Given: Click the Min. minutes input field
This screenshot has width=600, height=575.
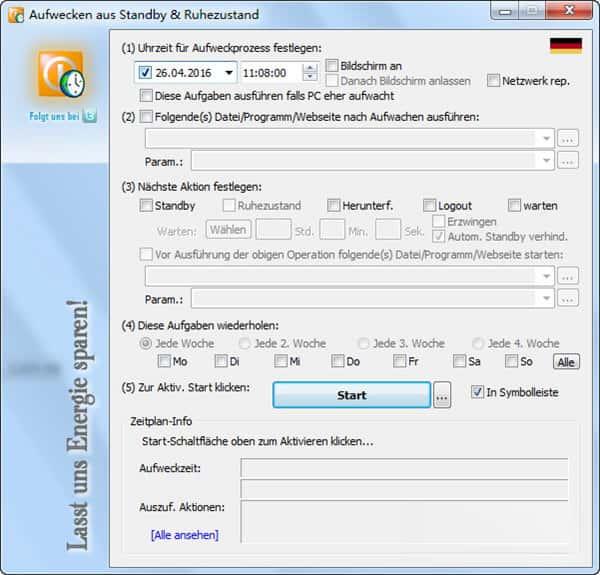Looking at the screenshot, I should click(332, 230).
